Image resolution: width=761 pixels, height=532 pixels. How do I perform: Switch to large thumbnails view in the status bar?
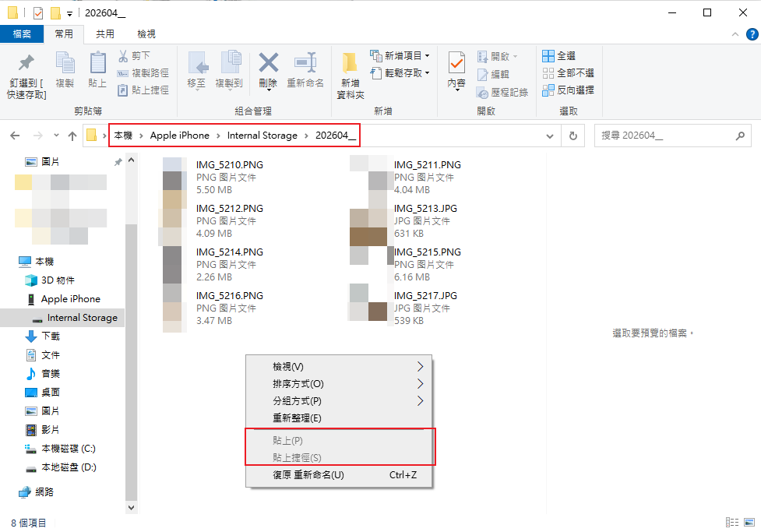[x=749, y=522]
